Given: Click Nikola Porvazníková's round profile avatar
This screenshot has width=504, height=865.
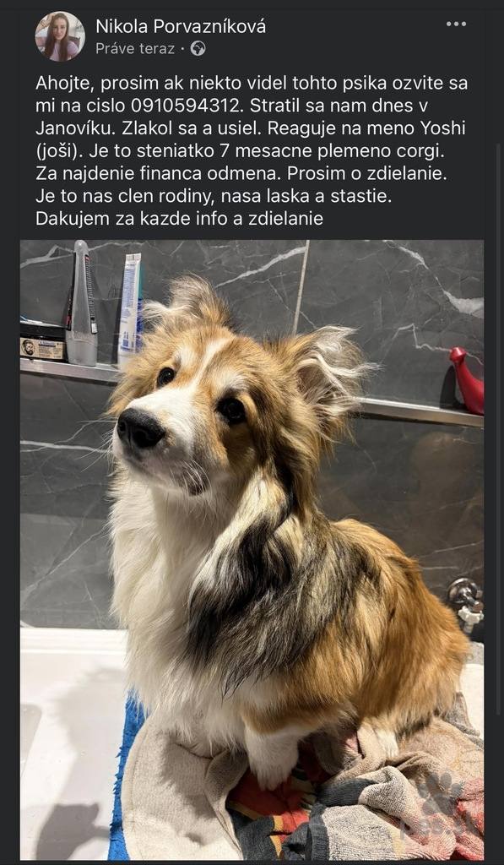Looking at the screenshot, I should coord(60,36).
